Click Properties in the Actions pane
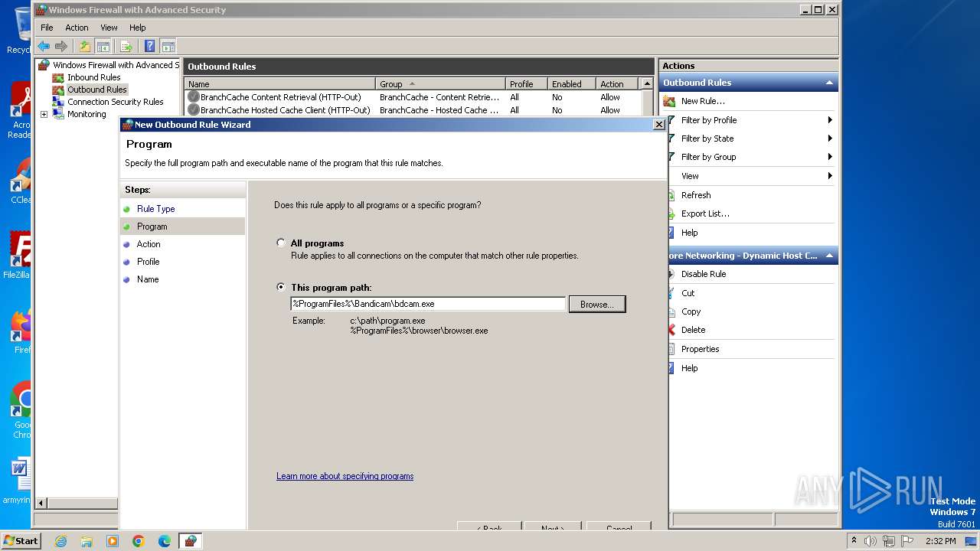The width and height of the screenshot is (980, 551). (x=701, y=349)
